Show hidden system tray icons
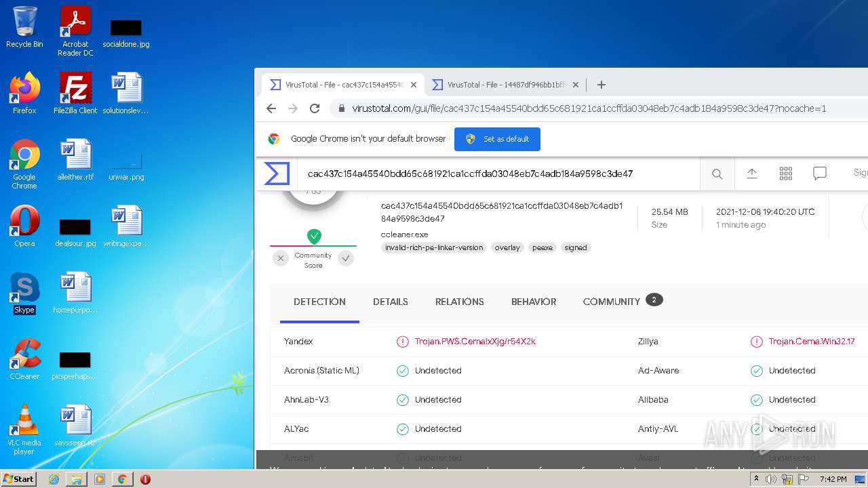This screenshot has height=488, width=868. 756,479
